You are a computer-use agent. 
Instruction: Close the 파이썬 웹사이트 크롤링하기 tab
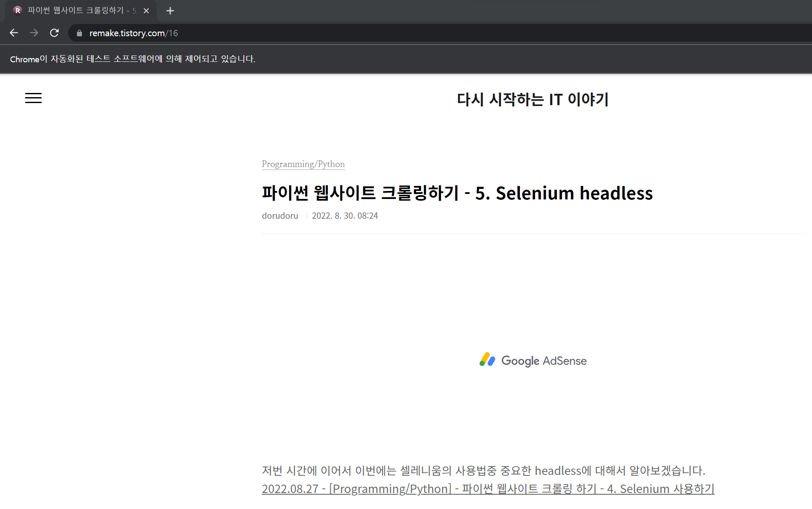point(146,11)
